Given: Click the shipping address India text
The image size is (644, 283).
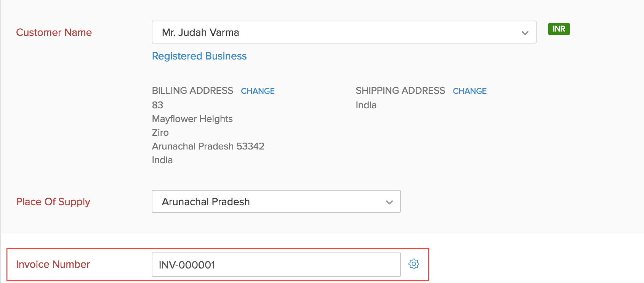Looking at the screenshot, I should pos(365,105).
